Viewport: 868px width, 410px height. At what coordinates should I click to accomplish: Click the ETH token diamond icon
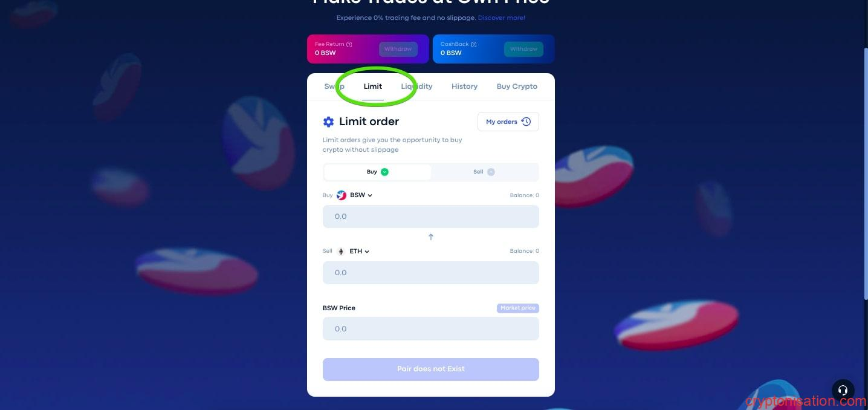point(341,251)
